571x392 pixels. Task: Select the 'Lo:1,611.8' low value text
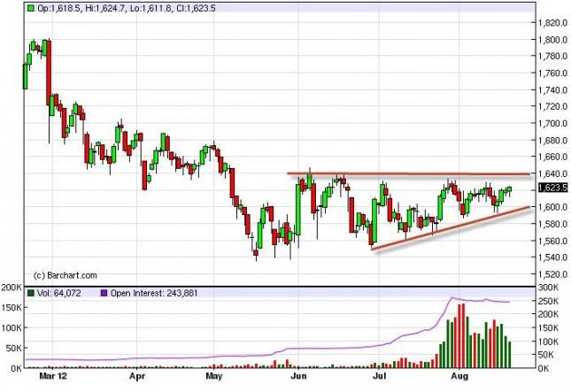151,8
